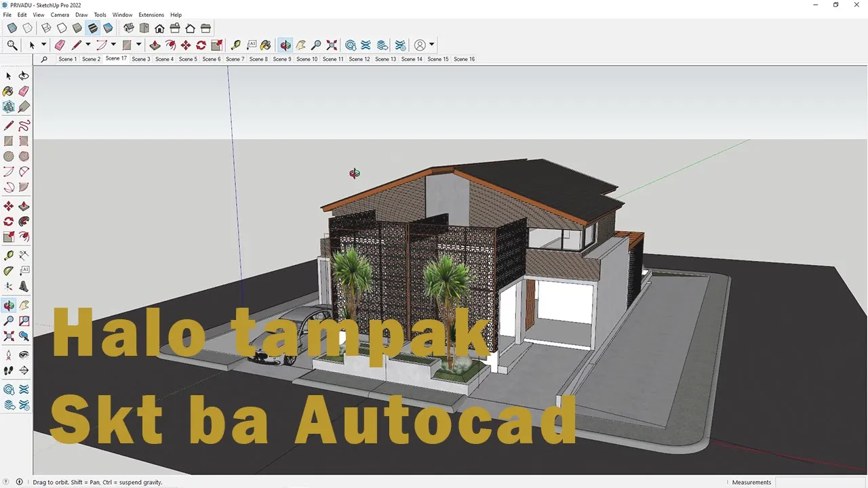This screenshot has height=488, width=868.
Task: Select Paint Bucket in top toolbar
Action: tap(266, 45)
